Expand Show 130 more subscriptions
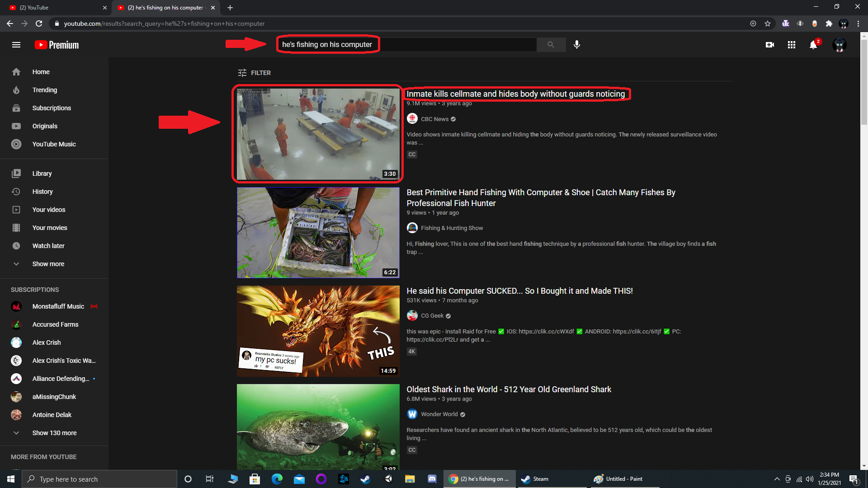This screenshot has height=488, width=868. (x=54, y=433)
